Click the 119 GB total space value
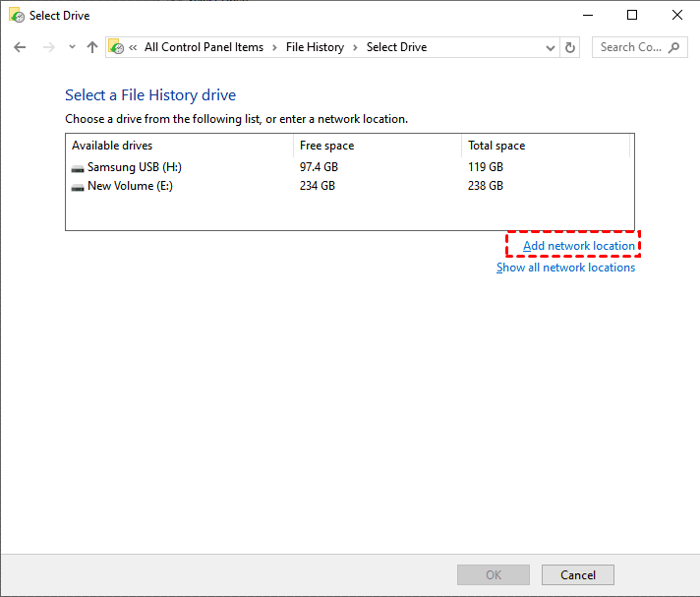700x597 pixels. click(x=486, y=167)
